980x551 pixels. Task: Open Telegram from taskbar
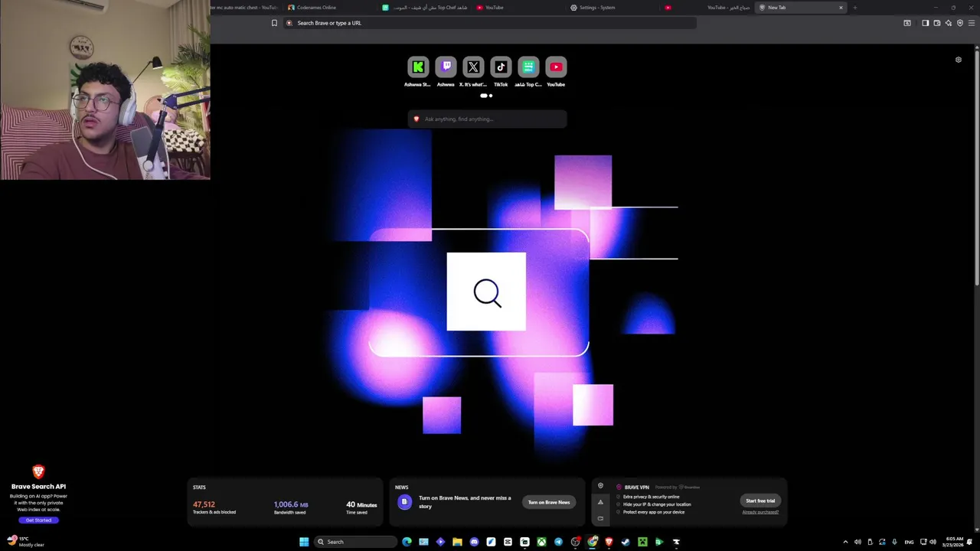[558, 542]
